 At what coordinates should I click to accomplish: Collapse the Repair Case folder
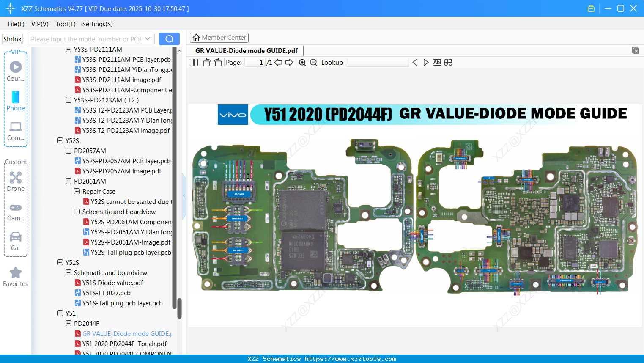pyautogui.click(x=77, y=191)
